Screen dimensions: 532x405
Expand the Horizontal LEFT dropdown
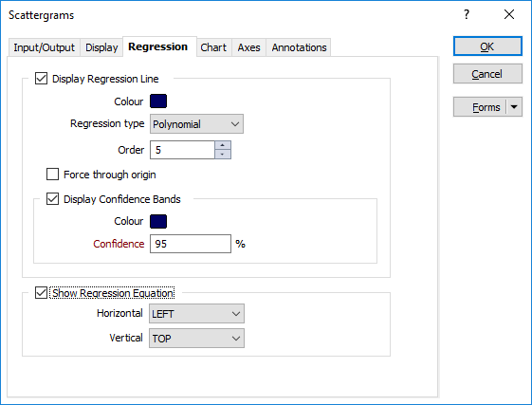196,313
